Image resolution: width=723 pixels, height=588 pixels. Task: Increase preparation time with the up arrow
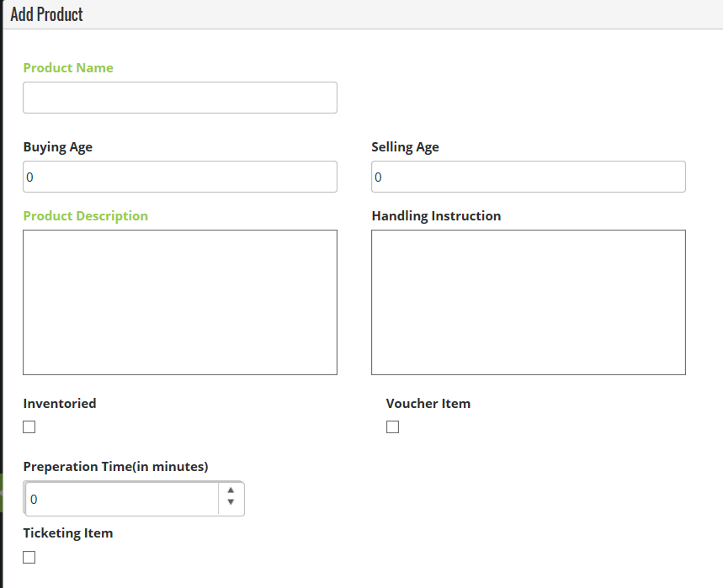[231, 491]
